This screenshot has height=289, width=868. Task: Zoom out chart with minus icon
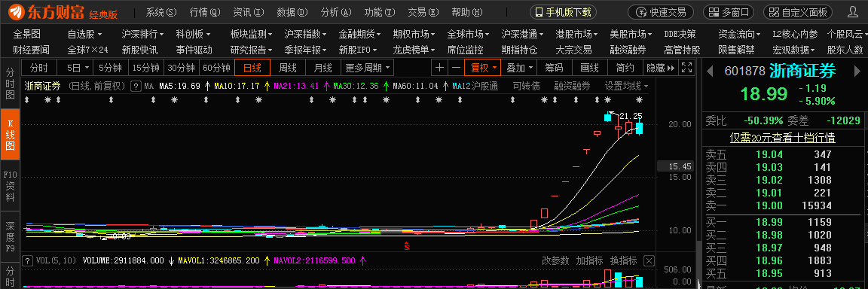(456, 68)
